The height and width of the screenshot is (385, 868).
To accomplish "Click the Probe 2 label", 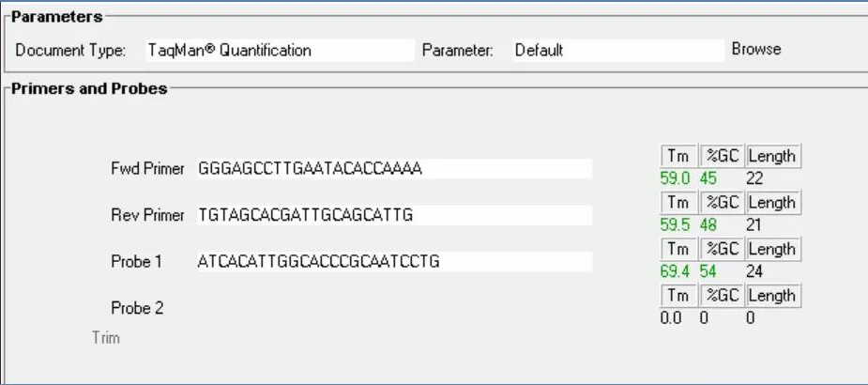I will point(137,308).
